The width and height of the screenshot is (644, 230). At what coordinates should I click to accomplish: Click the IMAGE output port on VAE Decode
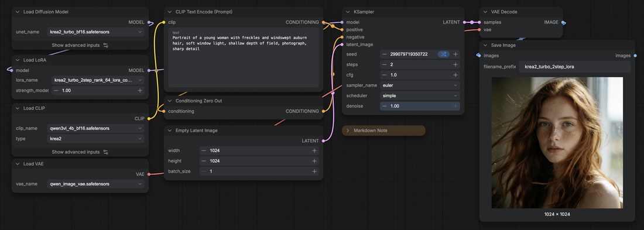(x=563, y=22)
